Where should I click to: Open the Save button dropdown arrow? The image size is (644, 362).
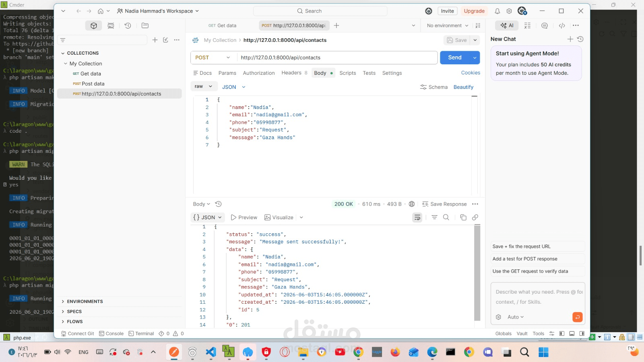pyautogui.click(x=475, y=40)
